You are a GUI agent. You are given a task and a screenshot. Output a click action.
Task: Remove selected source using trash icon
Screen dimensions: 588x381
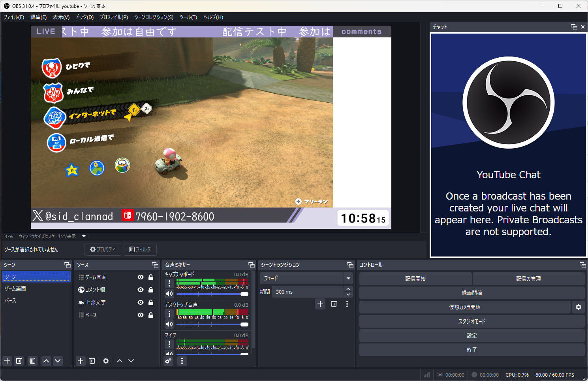92,361
